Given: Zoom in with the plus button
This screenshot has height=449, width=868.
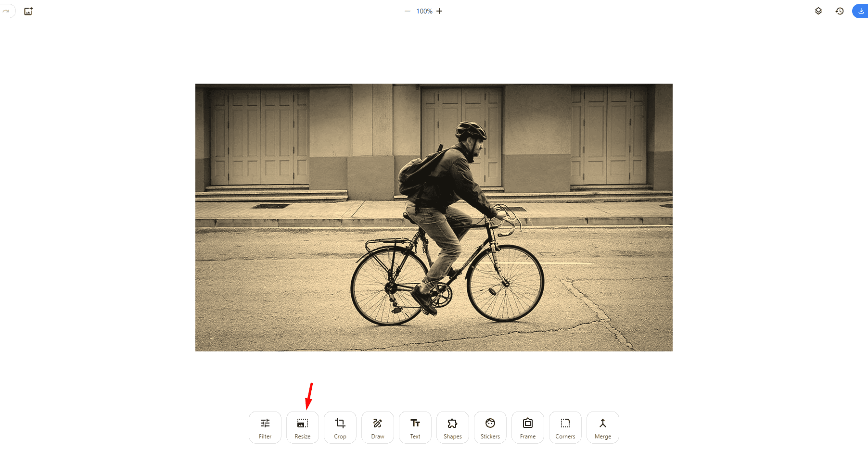Looking at the screenshot, I should [x=439, y=11].
